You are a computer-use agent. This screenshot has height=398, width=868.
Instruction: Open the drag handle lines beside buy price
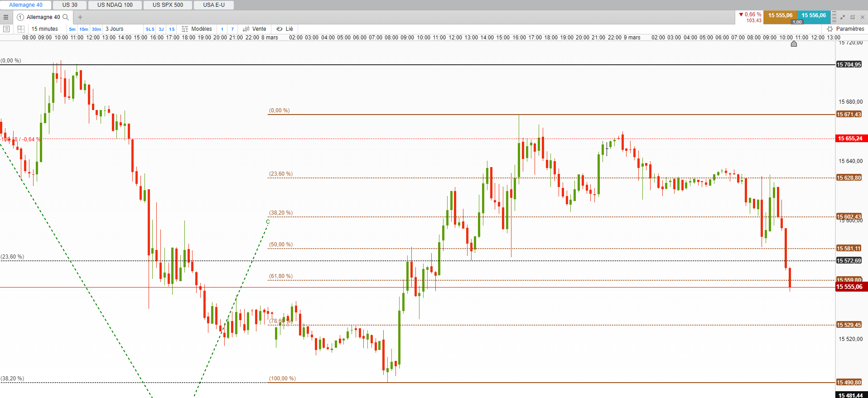tap(834, 17)
